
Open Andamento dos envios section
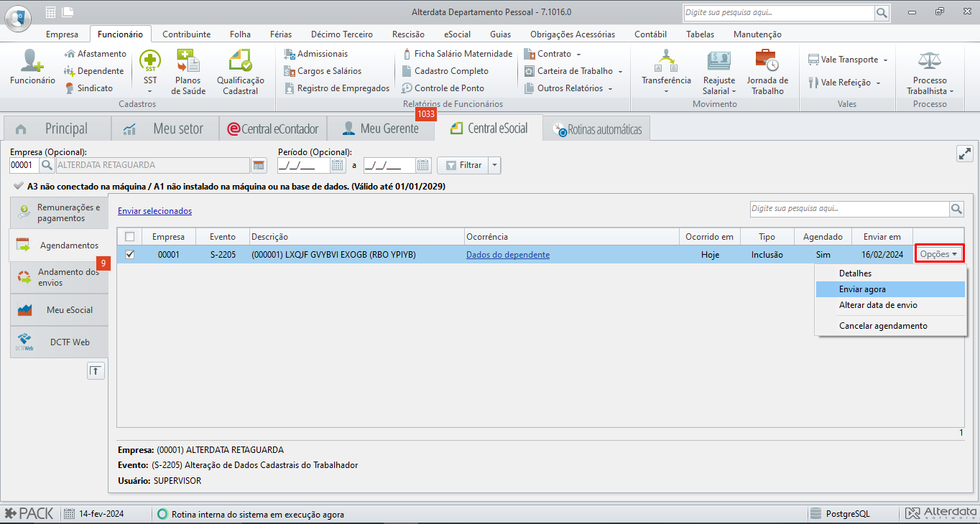coord(59,277)
